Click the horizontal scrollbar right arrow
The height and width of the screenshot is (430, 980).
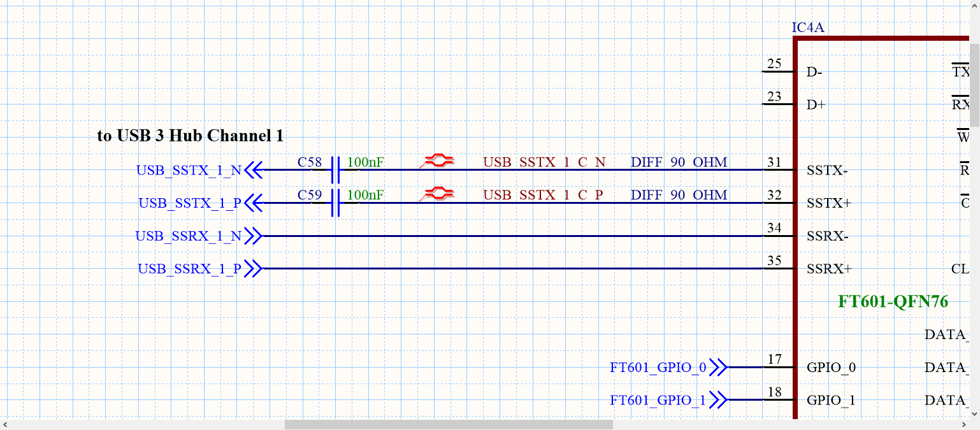click(964, 424)
